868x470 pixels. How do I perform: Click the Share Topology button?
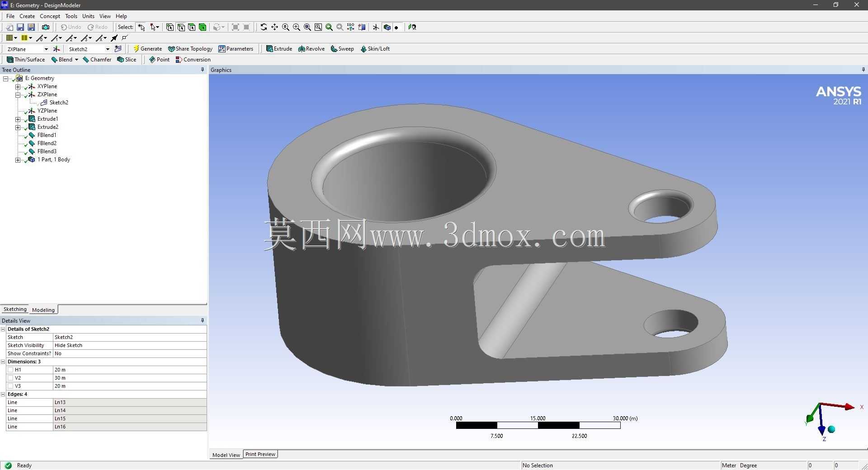click(190, 49)
